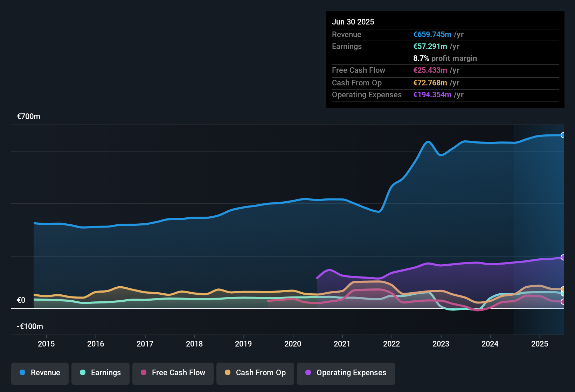Click the 2025 year label on the axis

(540, 344)
